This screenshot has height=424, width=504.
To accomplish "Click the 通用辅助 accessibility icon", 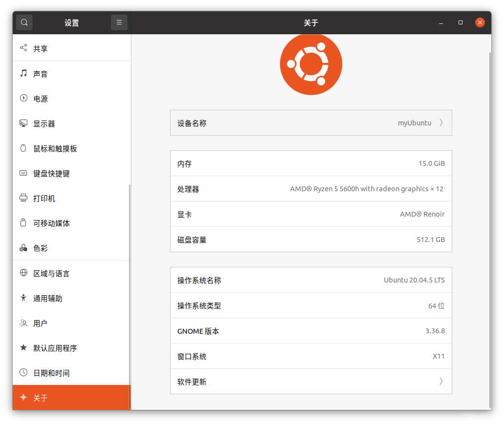I will [23, 298].
